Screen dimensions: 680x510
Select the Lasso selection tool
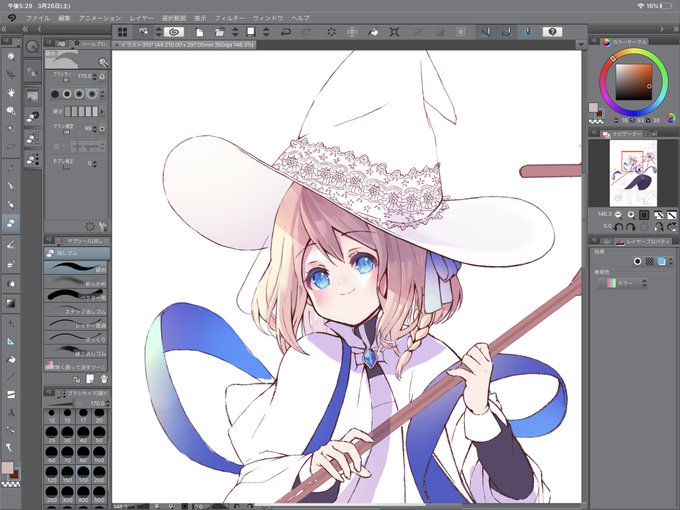coord(11,146)
